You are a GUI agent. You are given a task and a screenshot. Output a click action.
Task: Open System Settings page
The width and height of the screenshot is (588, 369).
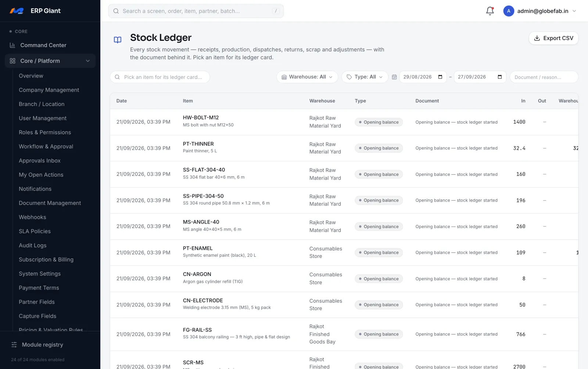40,274
